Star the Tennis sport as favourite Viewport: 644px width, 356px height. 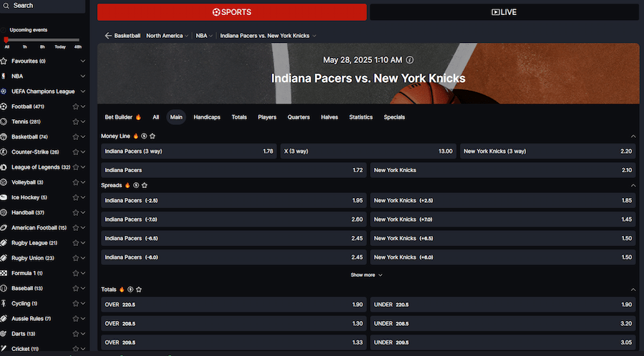point(76,122)
